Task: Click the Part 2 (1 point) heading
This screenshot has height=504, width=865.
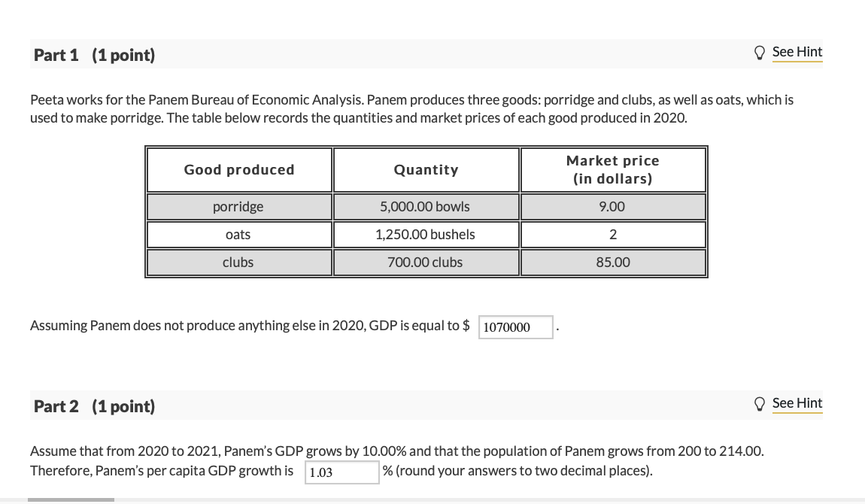Action: point(95,407)
